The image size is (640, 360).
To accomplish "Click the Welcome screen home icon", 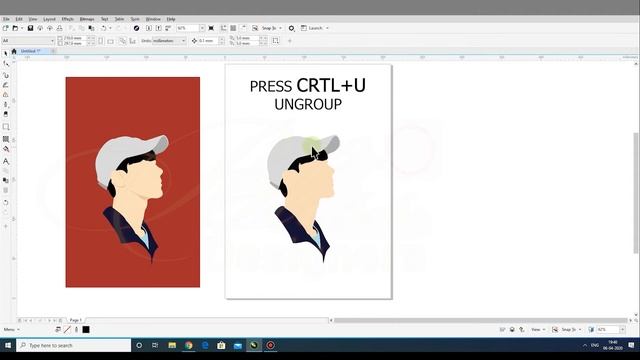I will [x=14, y=51].
